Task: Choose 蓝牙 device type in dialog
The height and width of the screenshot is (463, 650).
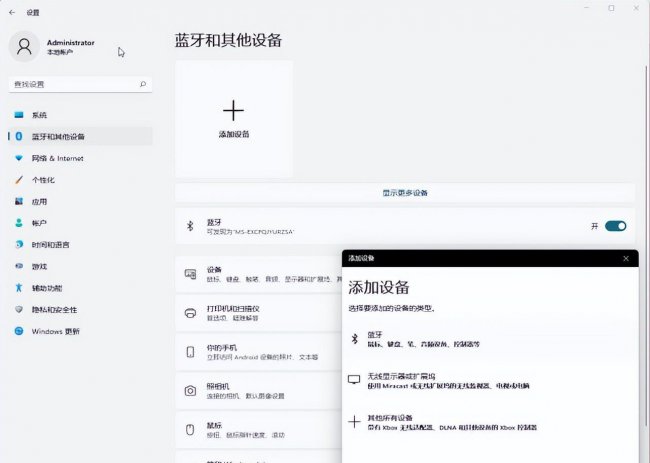Action: coord(490,339)
